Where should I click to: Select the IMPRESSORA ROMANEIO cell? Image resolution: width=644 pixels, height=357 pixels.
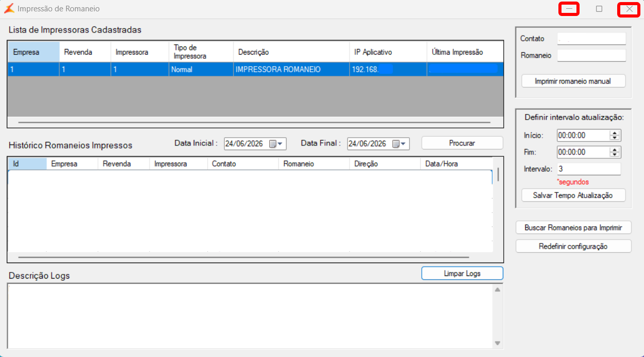tap(291, 69)
